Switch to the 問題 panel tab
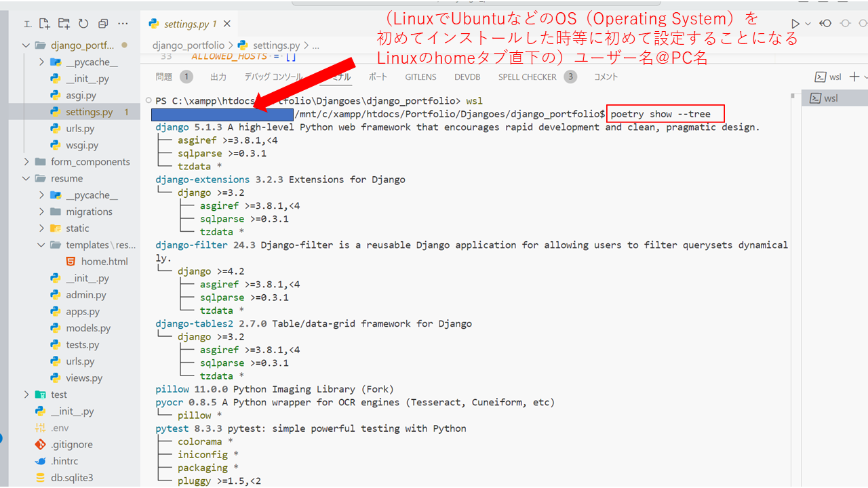868x488 pixels. click(164, 77)
